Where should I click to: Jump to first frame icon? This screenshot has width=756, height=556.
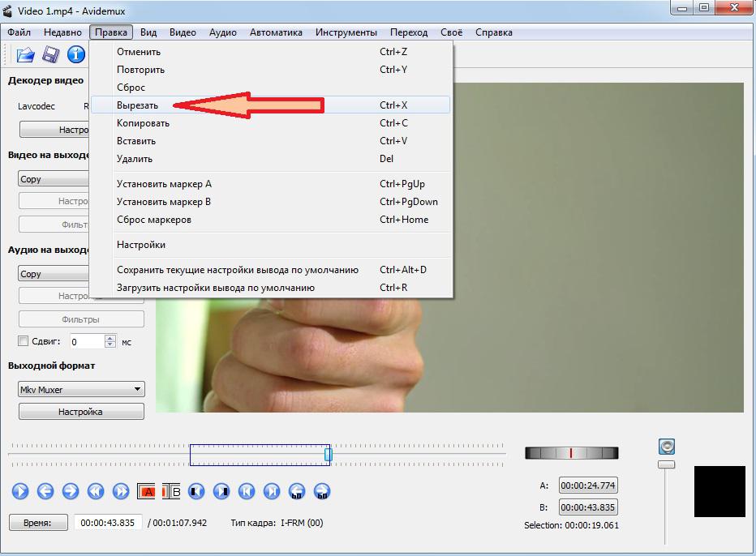point(247,491)
